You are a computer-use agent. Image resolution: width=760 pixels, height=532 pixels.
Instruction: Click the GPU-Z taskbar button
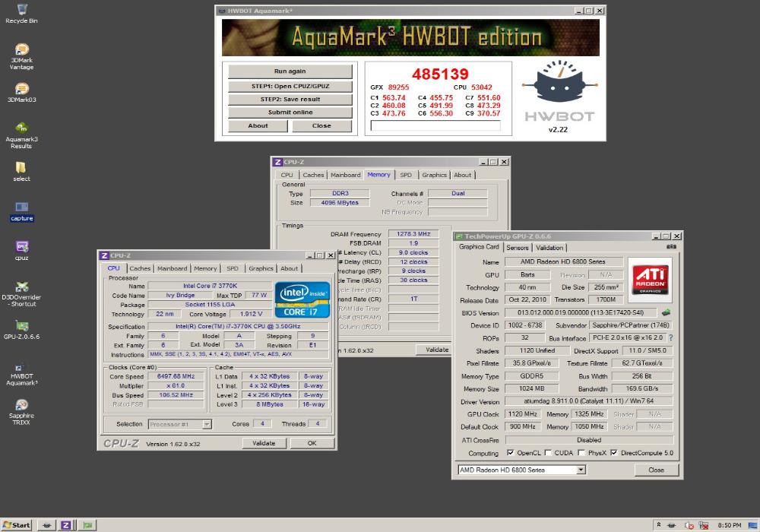tap(87, 524)
